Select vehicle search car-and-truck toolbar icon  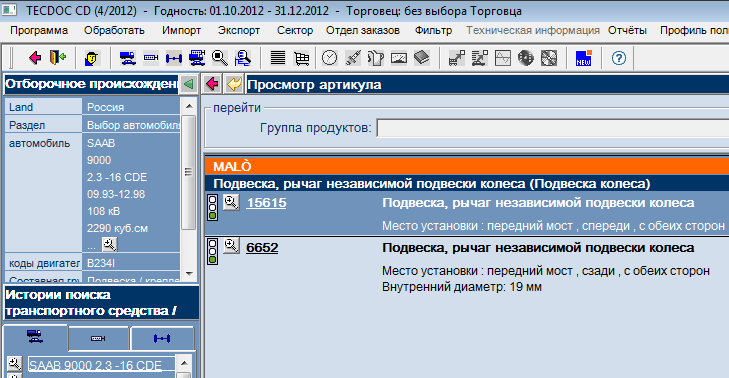(x=127, y=58)
